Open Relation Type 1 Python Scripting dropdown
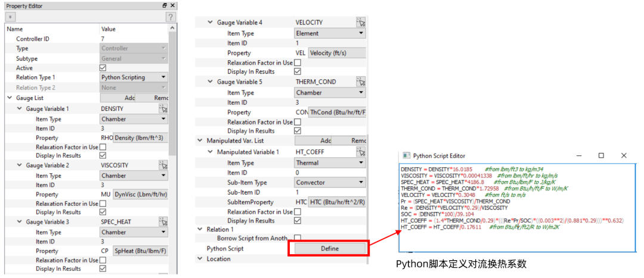 point(134,77)
